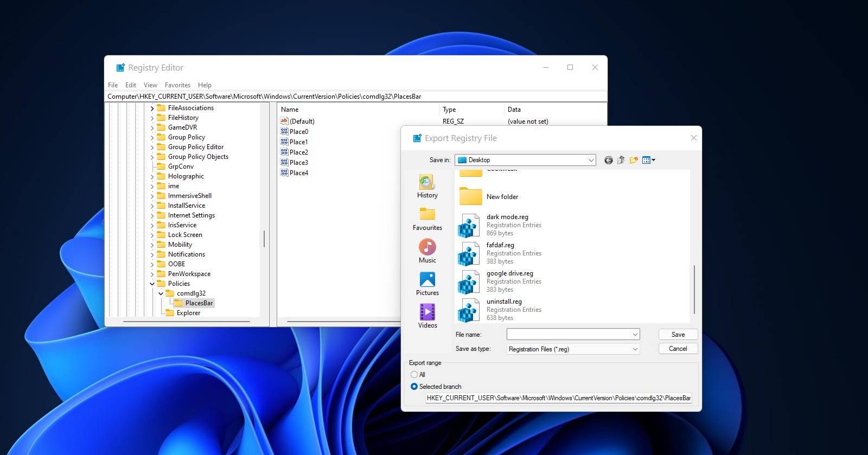
Task: Select the Selected branch radio button
Action: pos(414,387)
